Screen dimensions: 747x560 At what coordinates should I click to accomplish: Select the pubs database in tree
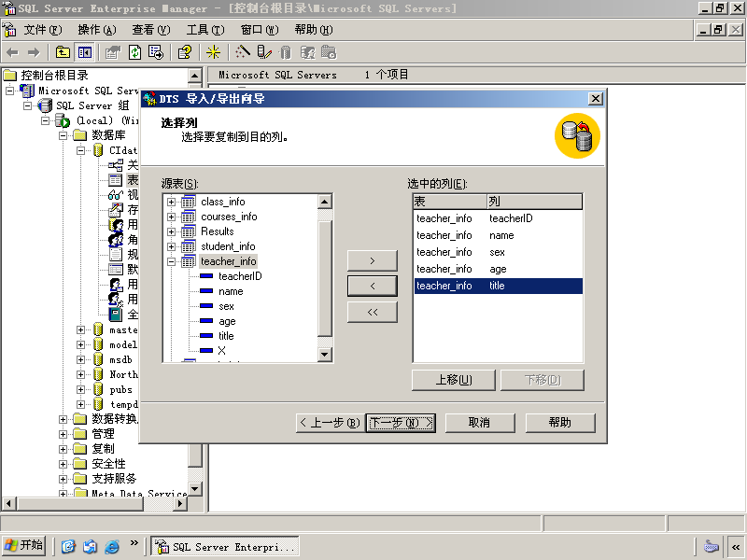point(121,389)
